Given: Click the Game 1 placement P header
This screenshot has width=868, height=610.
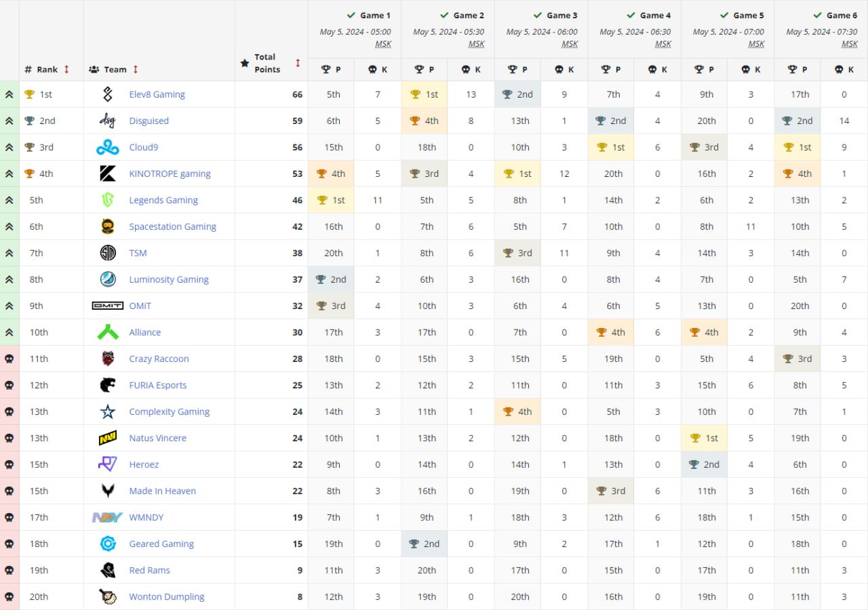Looking at the screenshot, I should coord(331,69).
